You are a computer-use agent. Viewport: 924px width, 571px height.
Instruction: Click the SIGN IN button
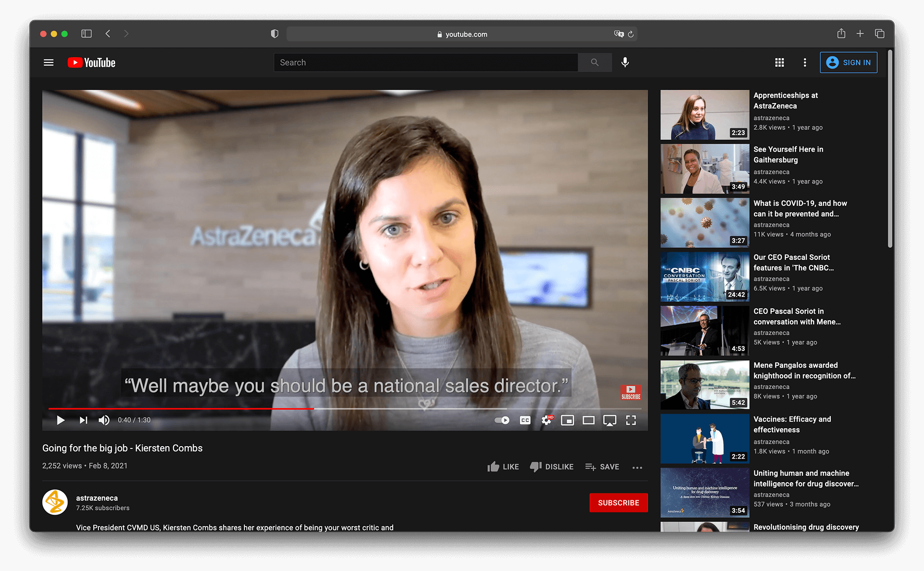pyautogui.click(x=848, y=62)
